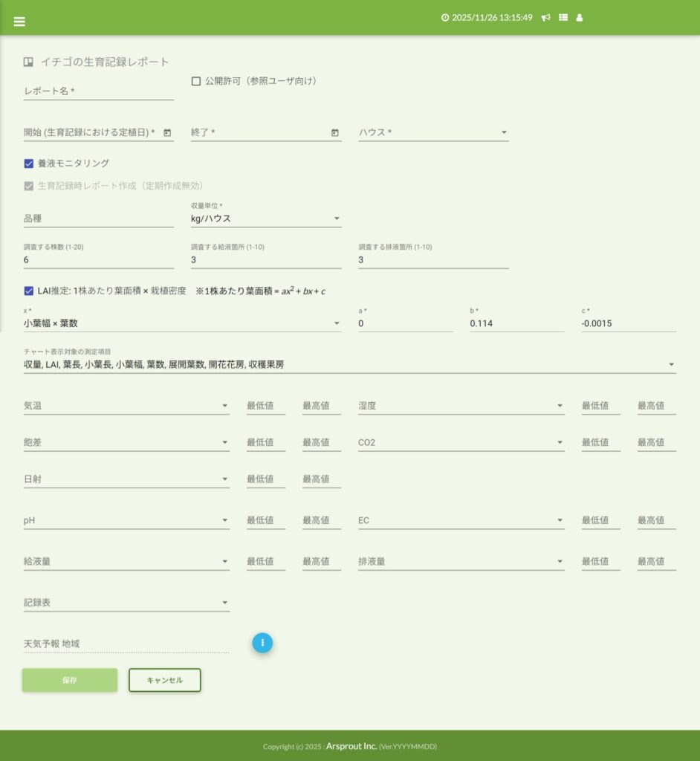Click the blue info button near weather forecast

262,643
